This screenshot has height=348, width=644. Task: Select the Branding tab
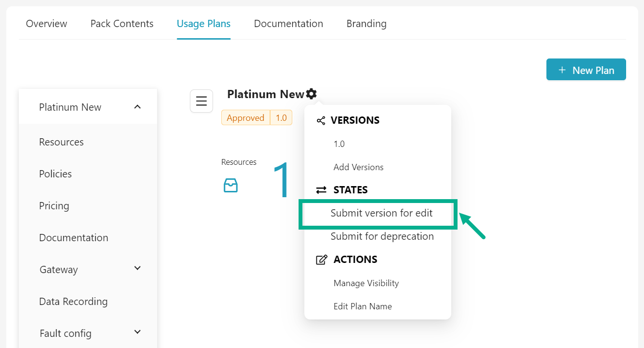[x=366, y=24]
